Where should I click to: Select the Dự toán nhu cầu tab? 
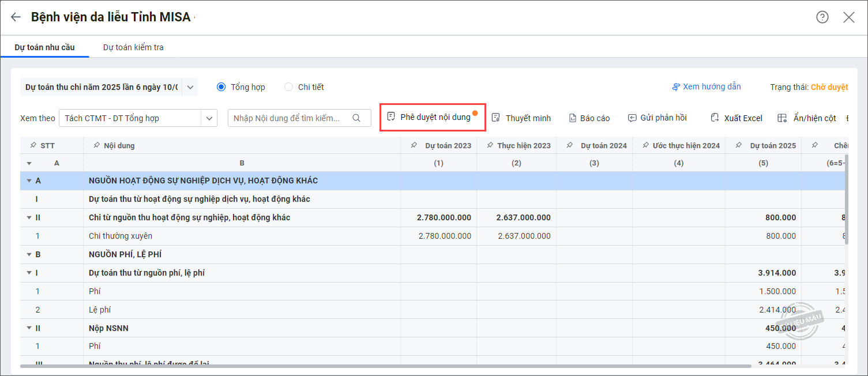coord(44,47)
